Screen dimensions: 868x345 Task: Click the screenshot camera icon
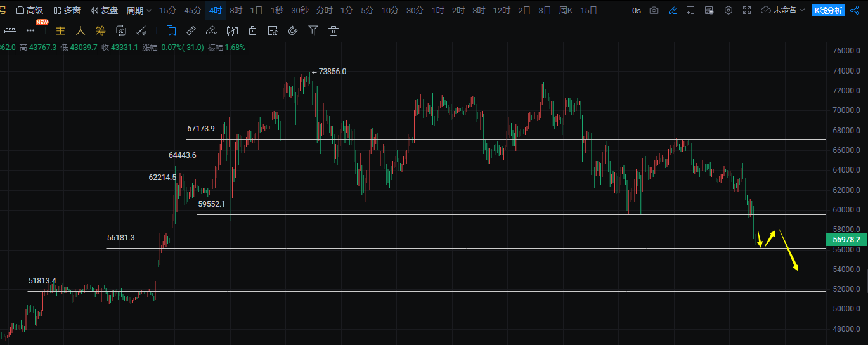654,10
